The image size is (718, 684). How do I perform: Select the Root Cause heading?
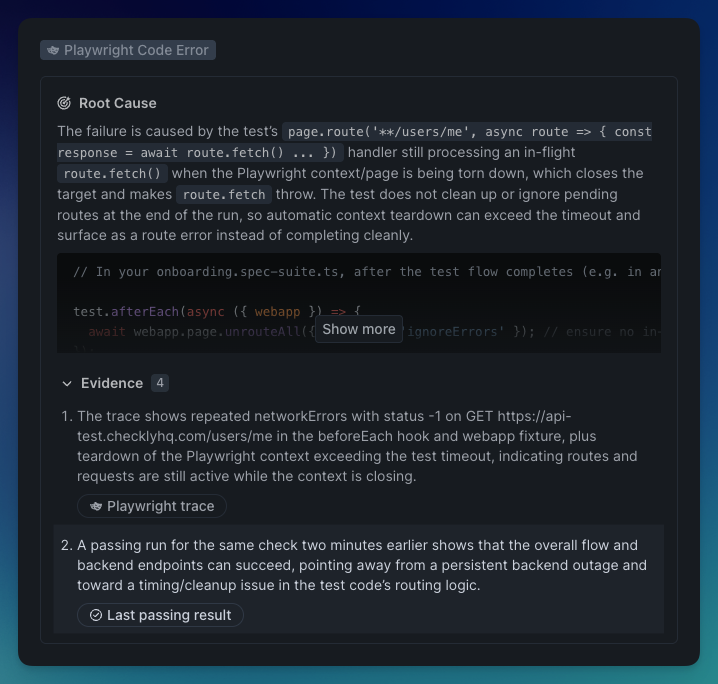point(118,103)
